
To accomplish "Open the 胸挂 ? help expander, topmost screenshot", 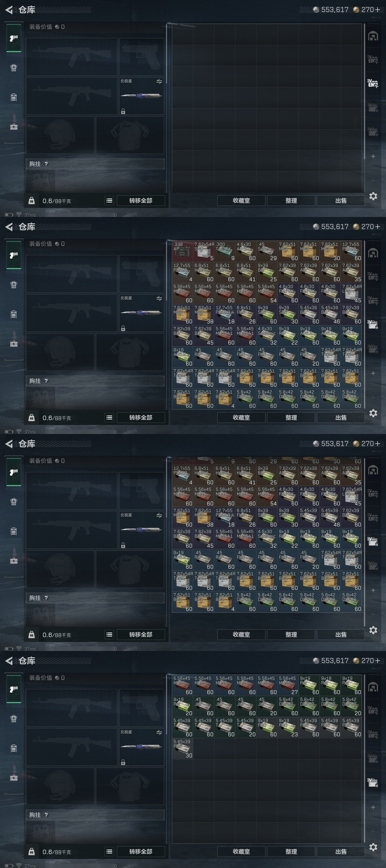I will point(95,164).
